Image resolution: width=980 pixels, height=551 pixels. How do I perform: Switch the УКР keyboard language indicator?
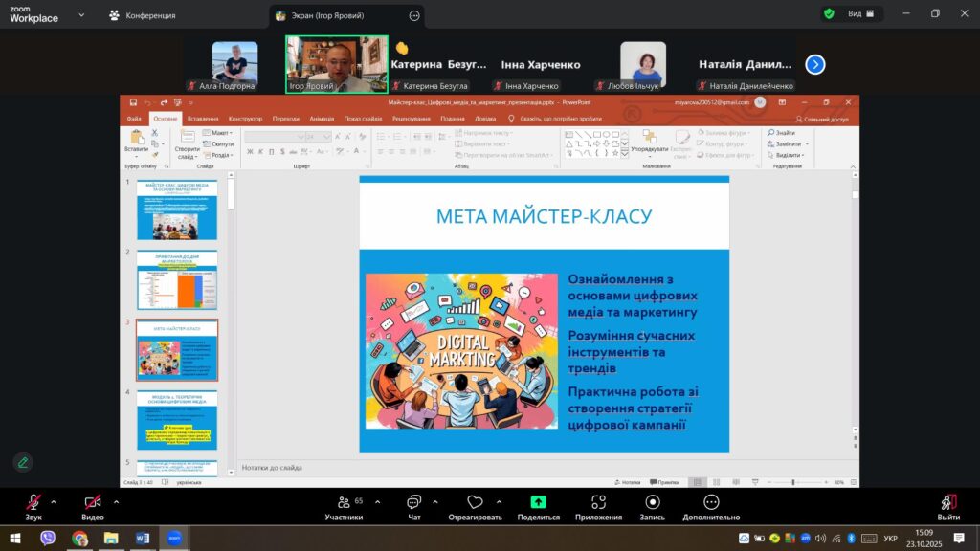pyautogui.click(x=889, y=539)
